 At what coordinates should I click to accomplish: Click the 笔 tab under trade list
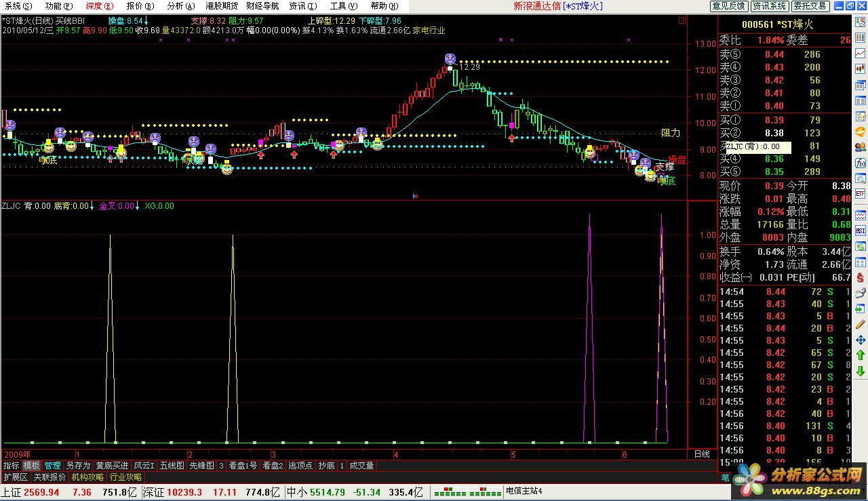tap(724, 477)
